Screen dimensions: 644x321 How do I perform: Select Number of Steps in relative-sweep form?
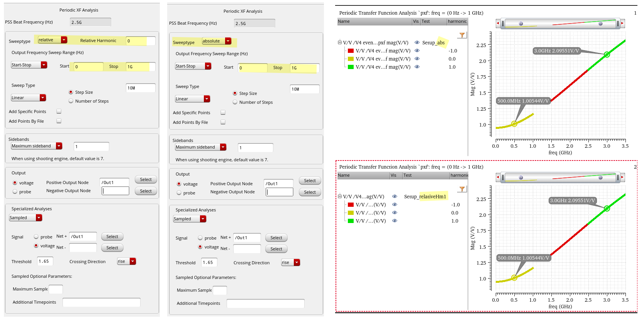(x=71, y=101)
